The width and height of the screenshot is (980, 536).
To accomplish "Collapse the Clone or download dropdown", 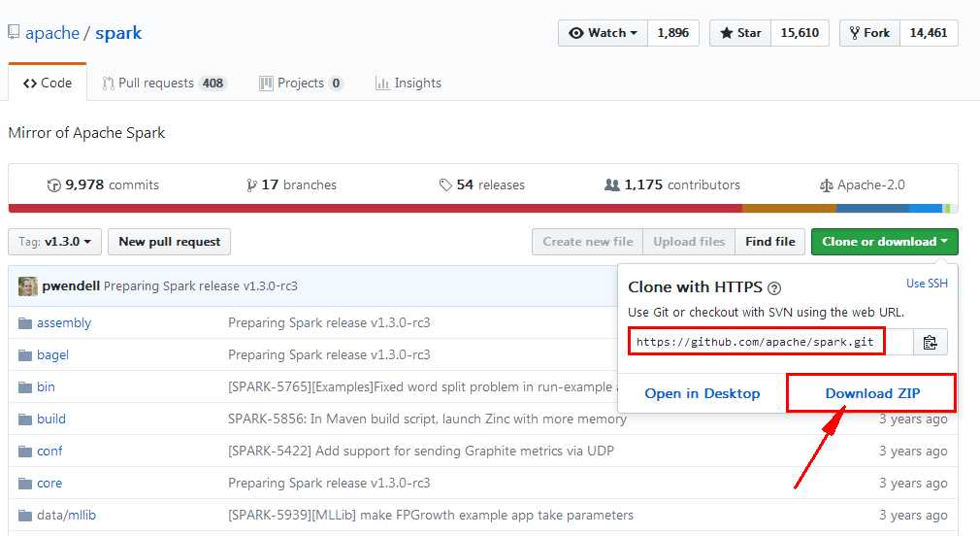I will [x=884, y=242].
